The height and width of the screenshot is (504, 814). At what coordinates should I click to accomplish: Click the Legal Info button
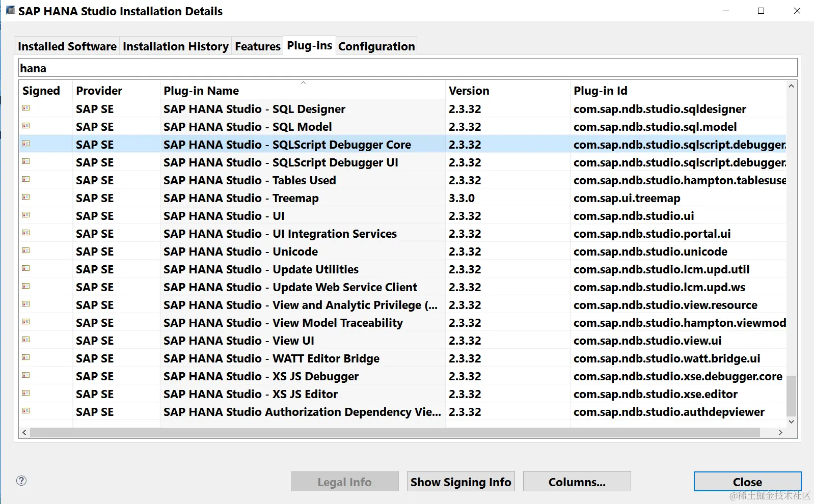[x=345, y=482]
